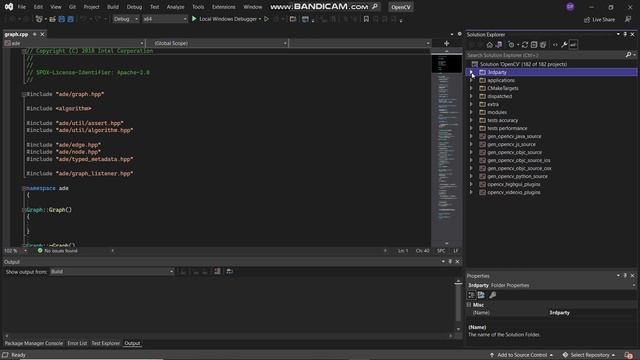Image resolution: width=640 pixels, height=360 pixels.
Task: Switch to the Error List tab
Action: (x=77, y=343)
